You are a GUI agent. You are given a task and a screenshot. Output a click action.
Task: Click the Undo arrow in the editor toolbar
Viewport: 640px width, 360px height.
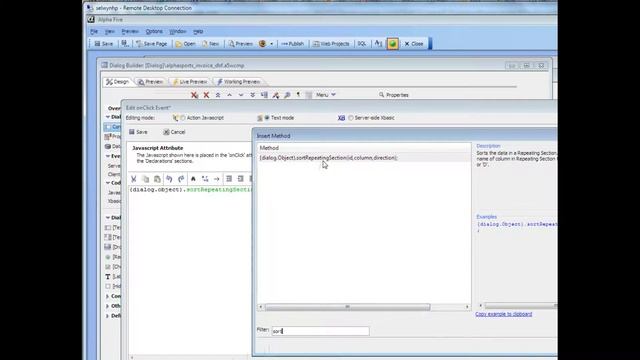click(169, 179)
